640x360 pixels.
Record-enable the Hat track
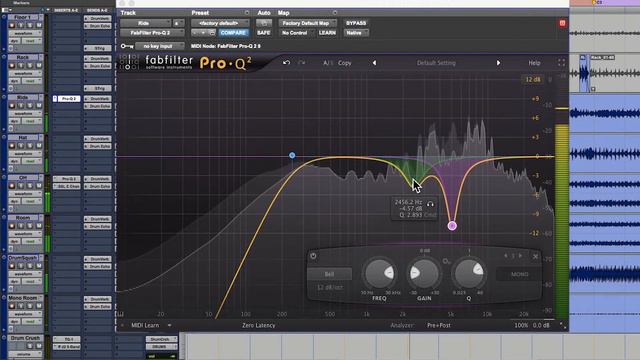(x=12, y=146)
